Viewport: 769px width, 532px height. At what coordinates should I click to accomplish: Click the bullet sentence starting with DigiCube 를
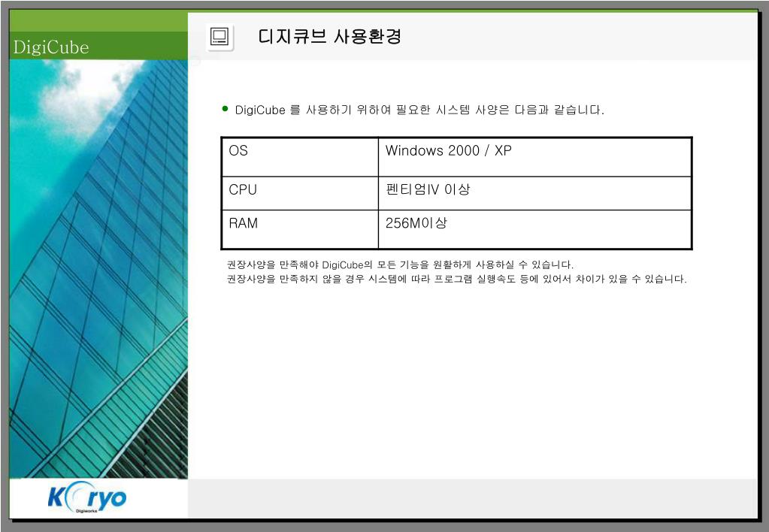point(419,110)
